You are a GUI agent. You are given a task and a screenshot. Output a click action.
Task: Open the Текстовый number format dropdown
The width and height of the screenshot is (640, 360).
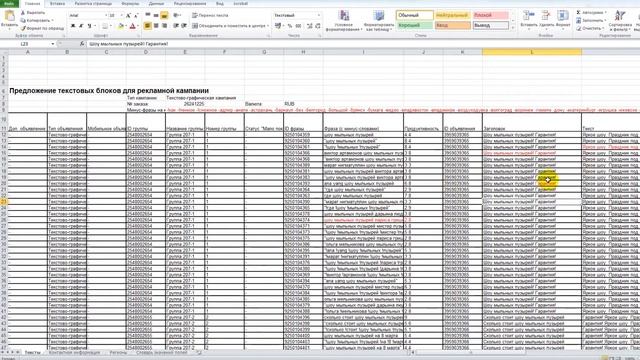coord(319,16)
